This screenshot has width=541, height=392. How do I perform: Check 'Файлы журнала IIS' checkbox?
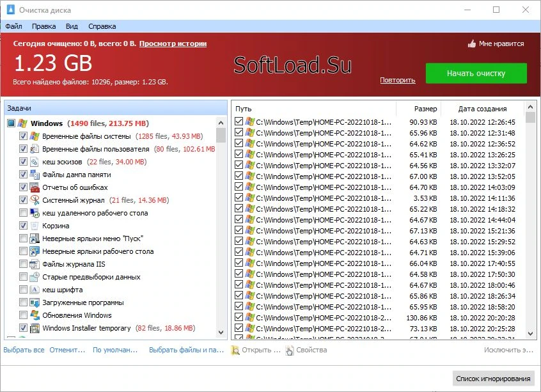pos(23,263)
